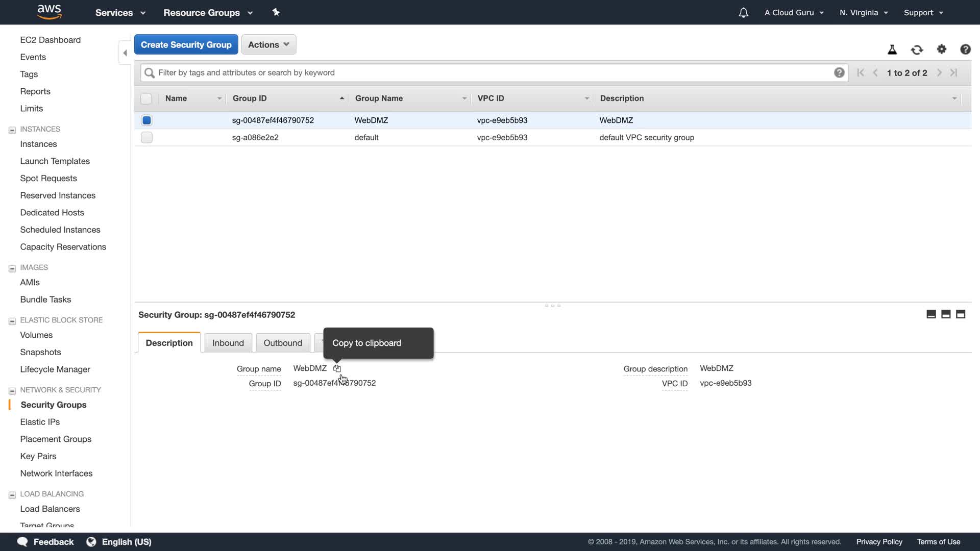Check the default security group row
The width and height of the screenshot is (980, 551).
(146, 137)
